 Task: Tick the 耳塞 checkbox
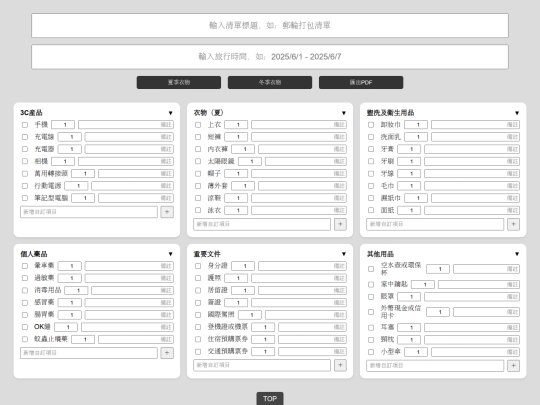[371, 328]
